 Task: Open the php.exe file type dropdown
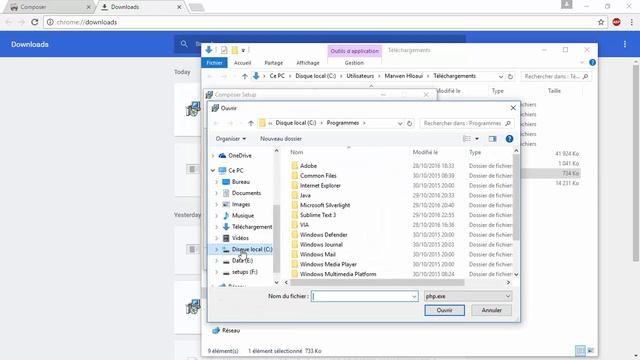point(508,296)
